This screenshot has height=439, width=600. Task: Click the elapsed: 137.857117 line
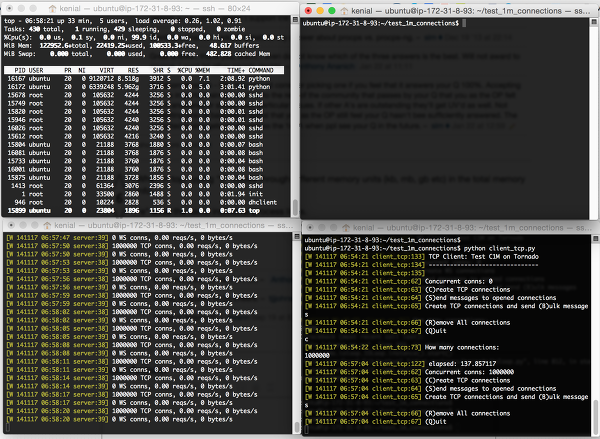coord(400,364)
